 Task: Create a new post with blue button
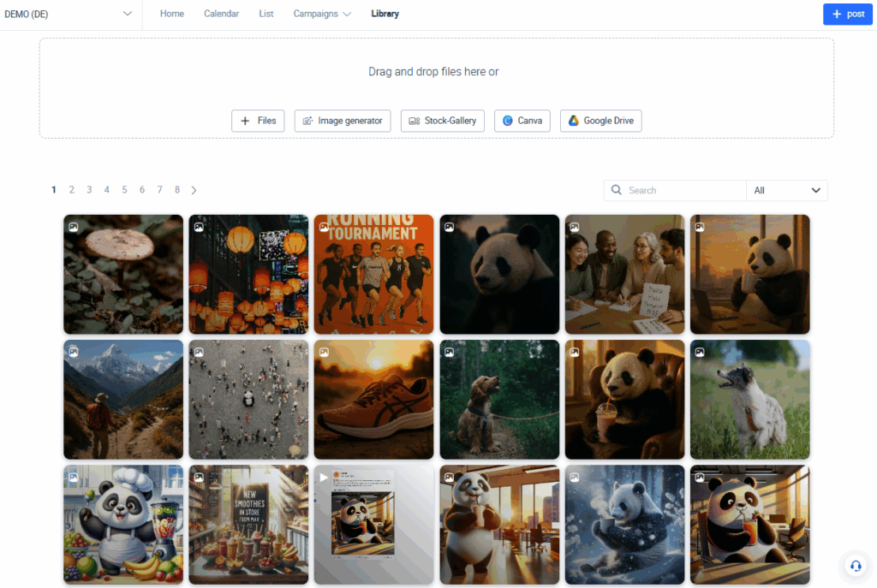pyautogui.click(x=847, y=14)
